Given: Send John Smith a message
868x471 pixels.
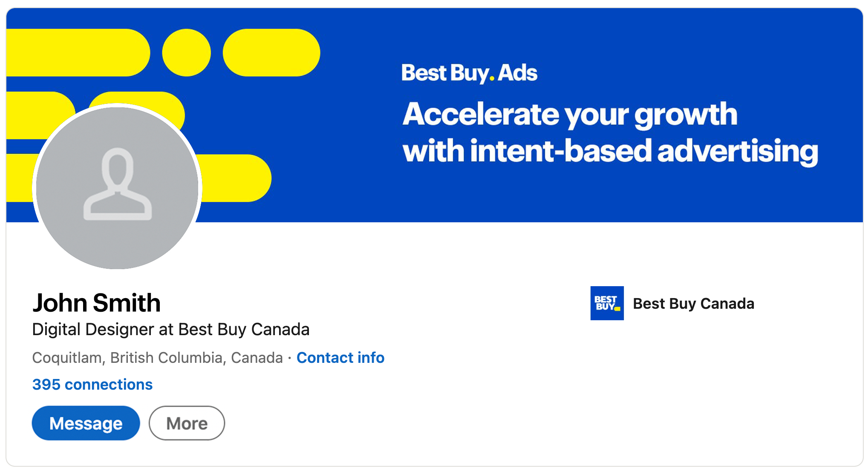Looking at the screenshot, I should point(86,423).
